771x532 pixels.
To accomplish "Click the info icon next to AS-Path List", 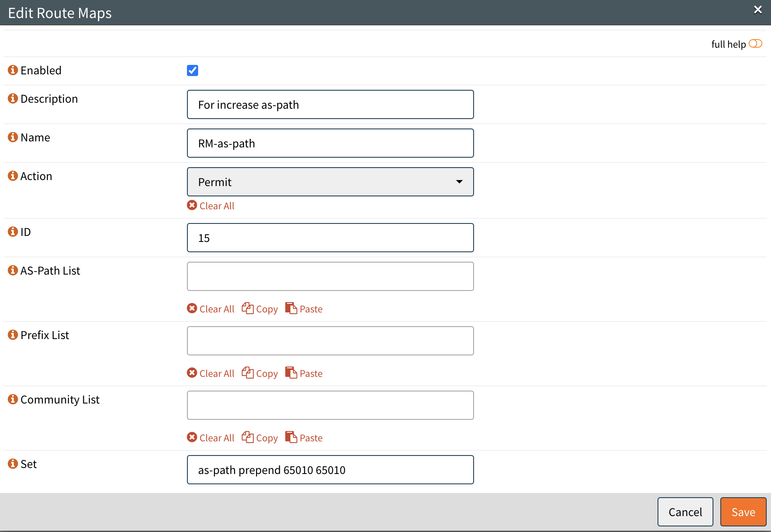I will (13, 270).
